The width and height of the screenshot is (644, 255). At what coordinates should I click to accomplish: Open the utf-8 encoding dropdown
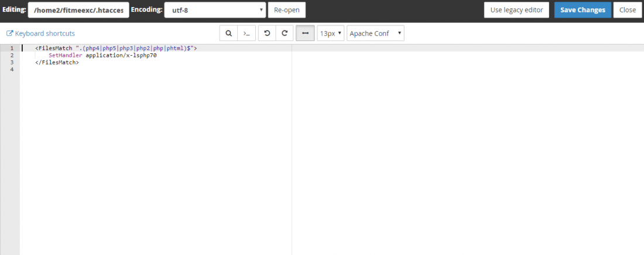[x=215, y=10]
